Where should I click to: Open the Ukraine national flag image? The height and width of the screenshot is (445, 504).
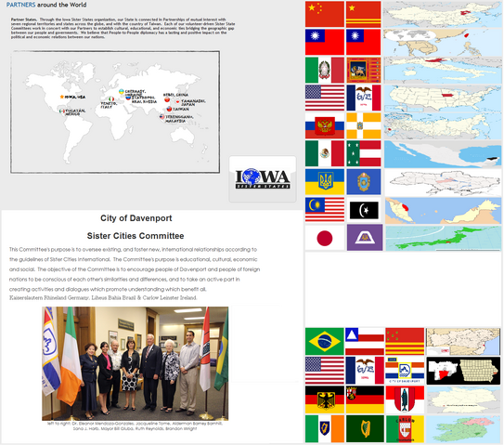pos(325,182)
